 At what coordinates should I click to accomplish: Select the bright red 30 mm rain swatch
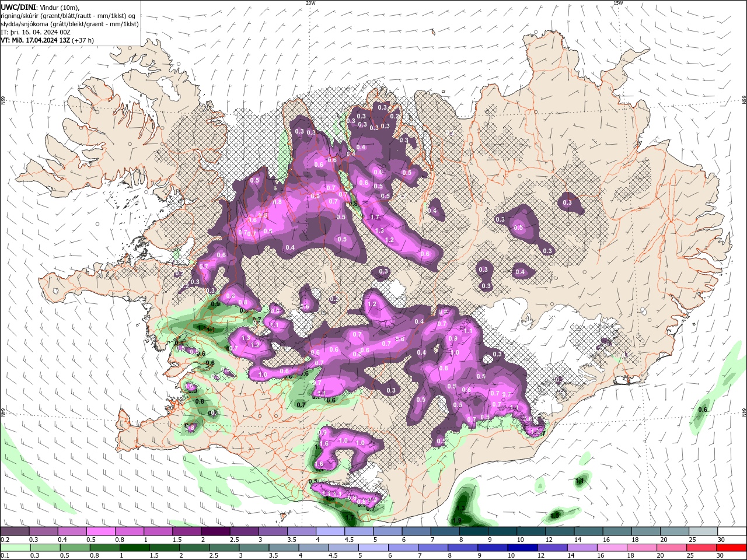[731, 548]
